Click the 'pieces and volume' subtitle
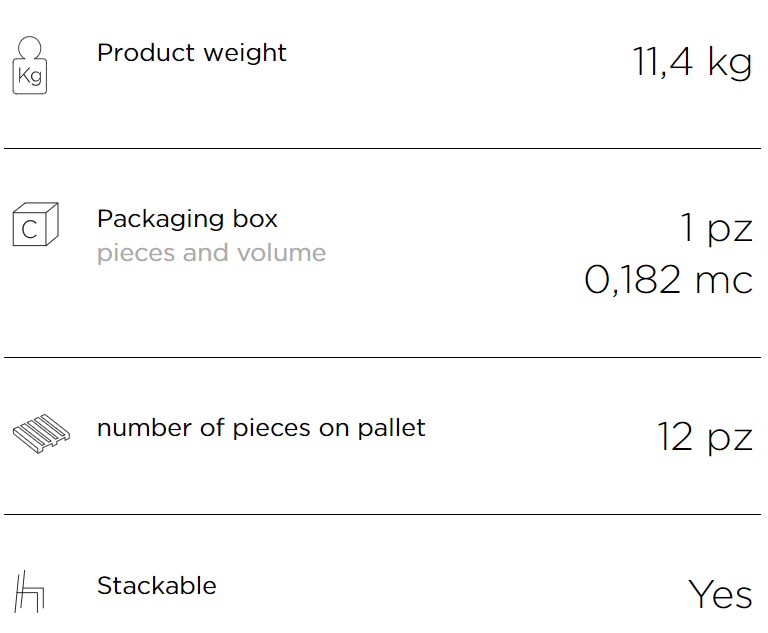768x633 pixels. click(x=211, y=253)
